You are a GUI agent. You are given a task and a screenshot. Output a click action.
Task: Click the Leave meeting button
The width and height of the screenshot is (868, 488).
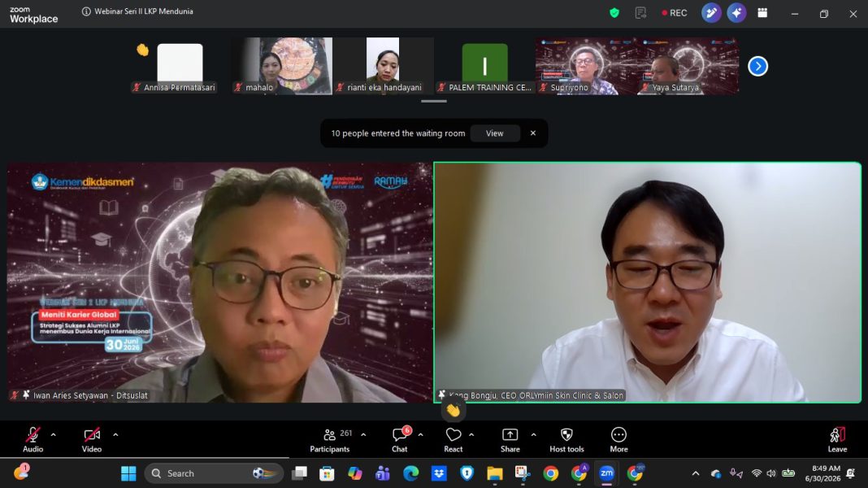coord(838,440)
